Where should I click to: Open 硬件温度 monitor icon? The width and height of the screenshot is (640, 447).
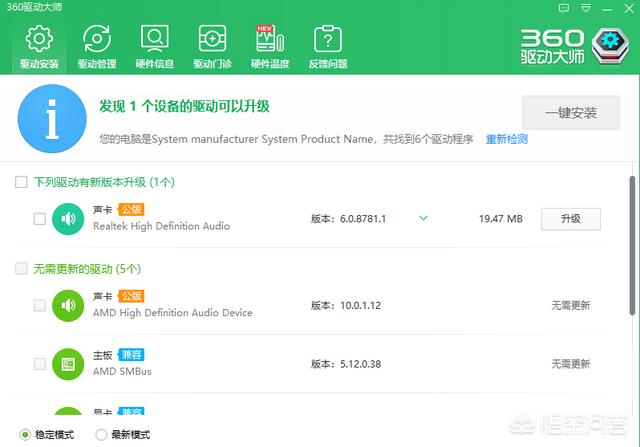click(x=268, y=40)
